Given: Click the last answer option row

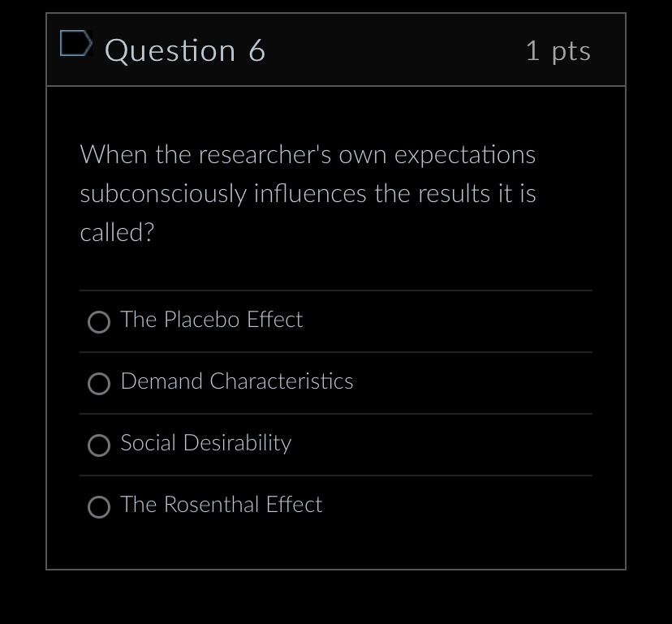Looking at the screenshot, I should [x=336, y=506].
